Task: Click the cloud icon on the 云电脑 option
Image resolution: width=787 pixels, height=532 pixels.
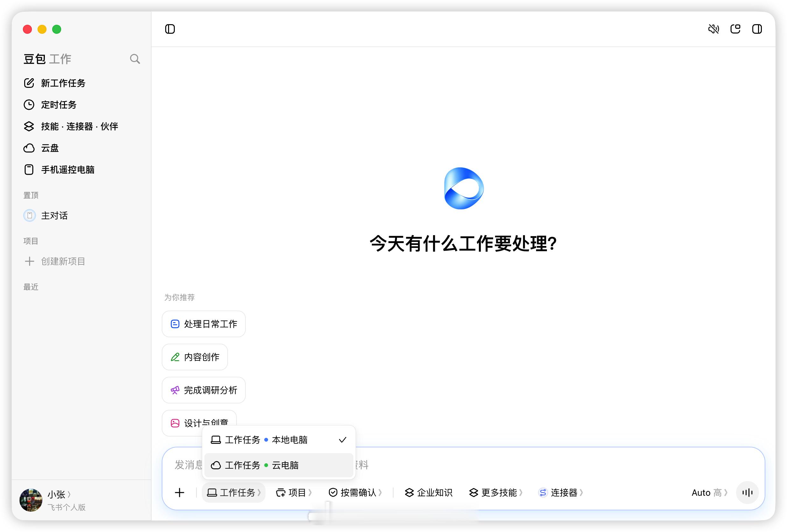Action: [216, 465]
